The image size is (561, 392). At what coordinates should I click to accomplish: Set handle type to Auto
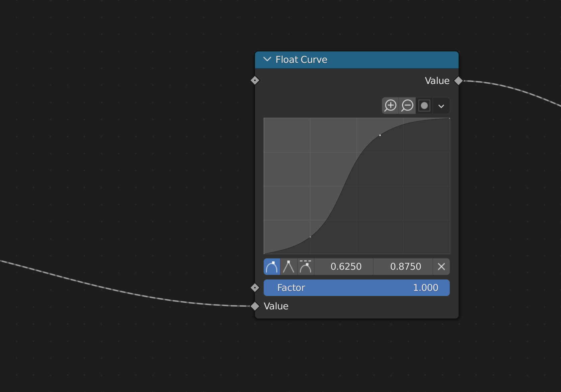(x=272, y=267)
